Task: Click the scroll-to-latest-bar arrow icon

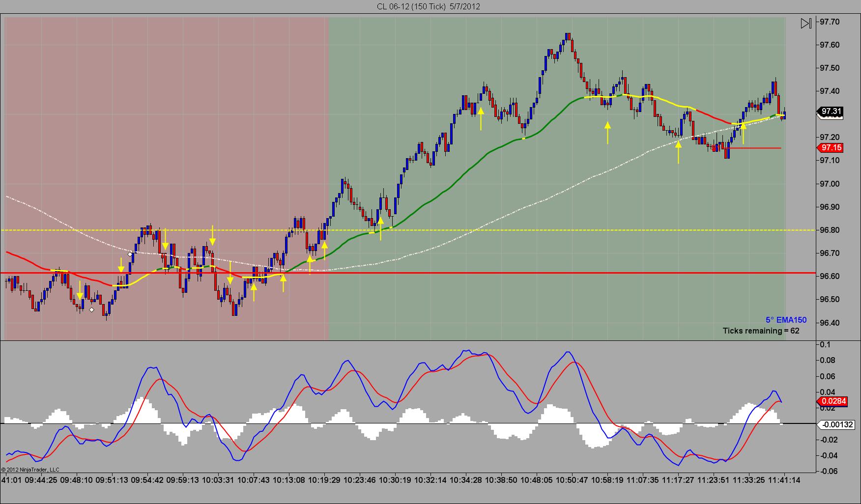Action: tap(806, 23)
